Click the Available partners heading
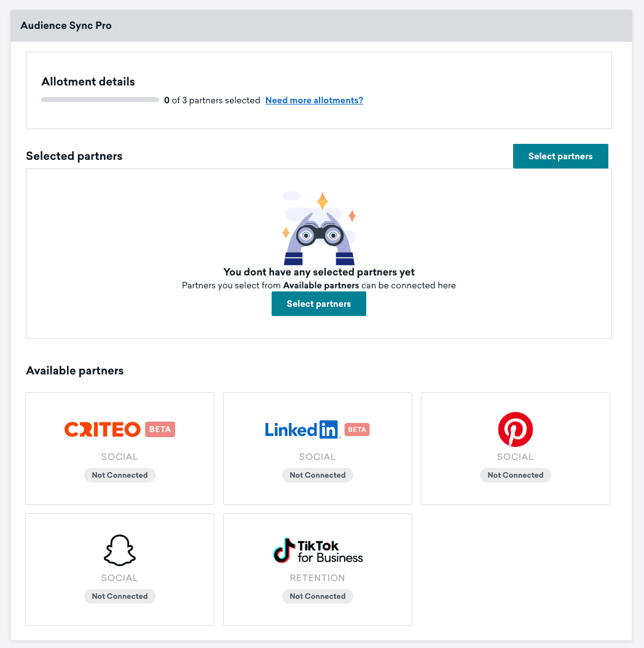 coord(75,371)
